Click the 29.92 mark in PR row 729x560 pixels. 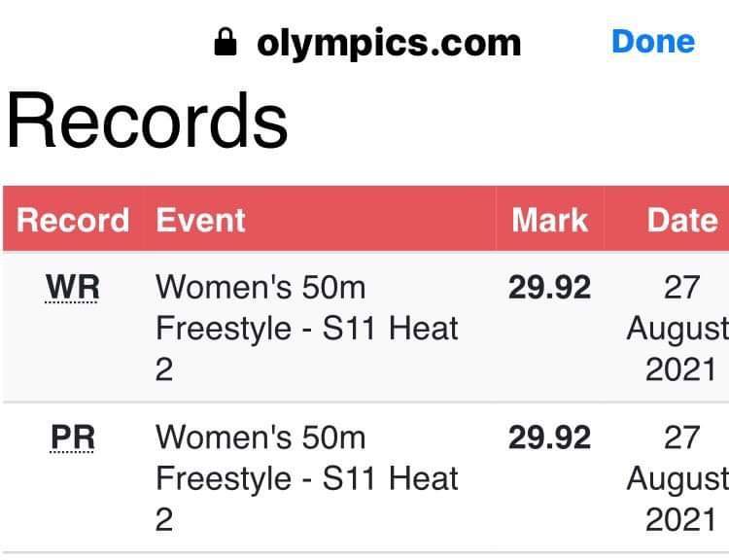click(549, 437)
